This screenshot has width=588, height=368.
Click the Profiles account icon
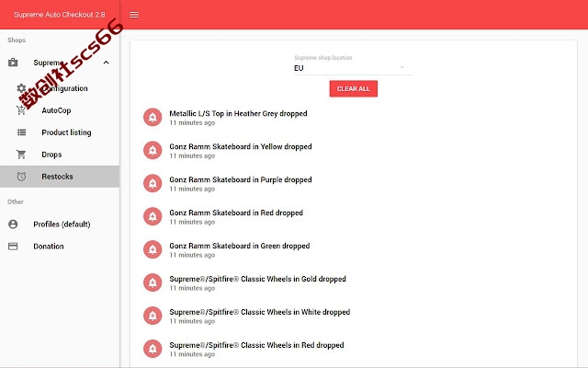13,224
